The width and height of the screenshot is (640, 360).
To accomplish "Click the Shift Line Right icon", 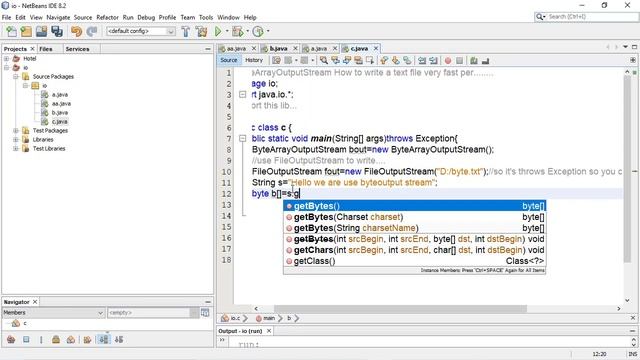I will (x=433, y=60).
